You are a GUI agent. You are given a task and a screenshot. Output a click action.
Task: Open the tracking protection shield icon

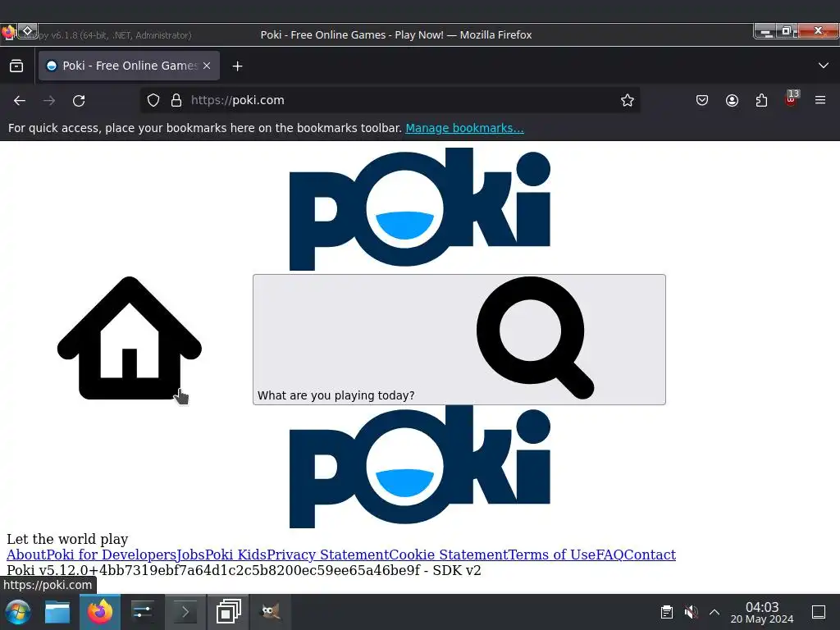(153, 100)
